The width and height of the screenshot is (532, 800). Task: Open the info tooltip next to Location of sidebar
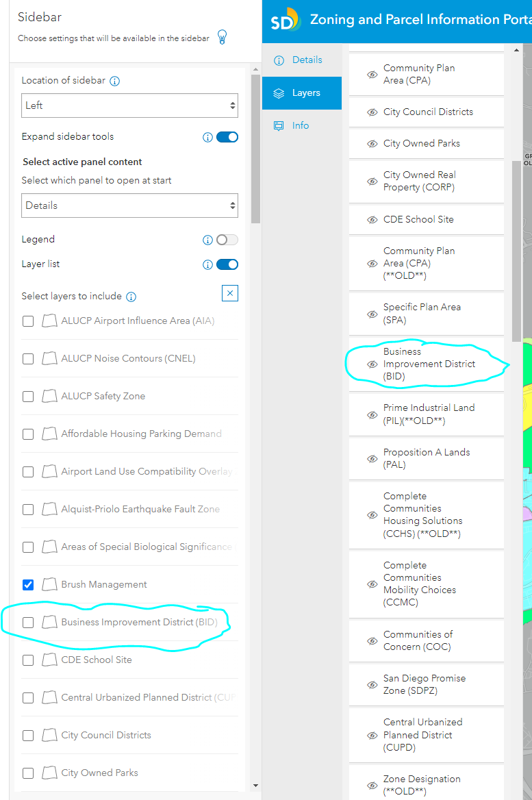pos(116,80)
